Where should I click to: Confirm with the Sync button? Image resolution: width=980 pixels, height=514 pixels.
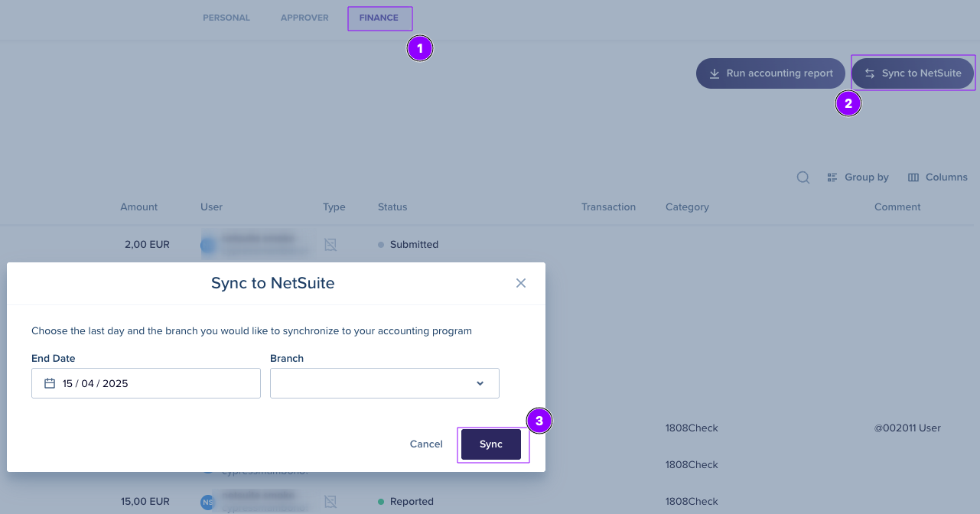(491, 444)
